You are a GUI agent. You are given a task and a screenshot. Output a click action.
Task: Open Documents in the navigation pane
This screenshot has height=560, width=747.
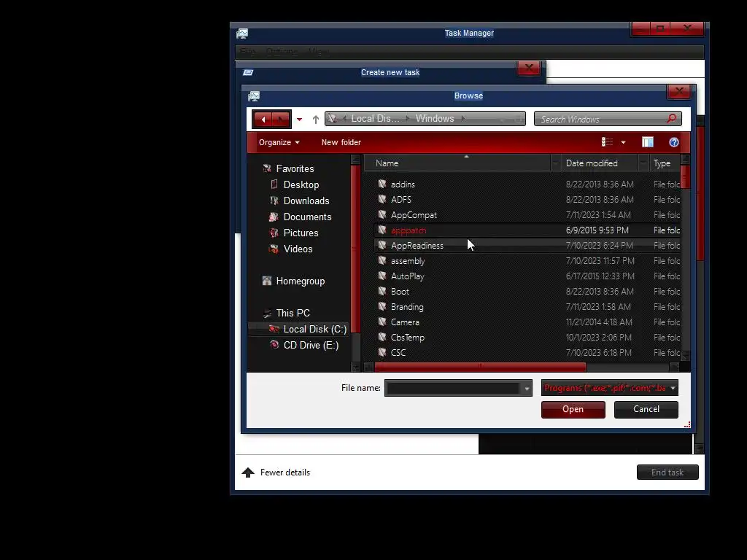pos(307,217)
